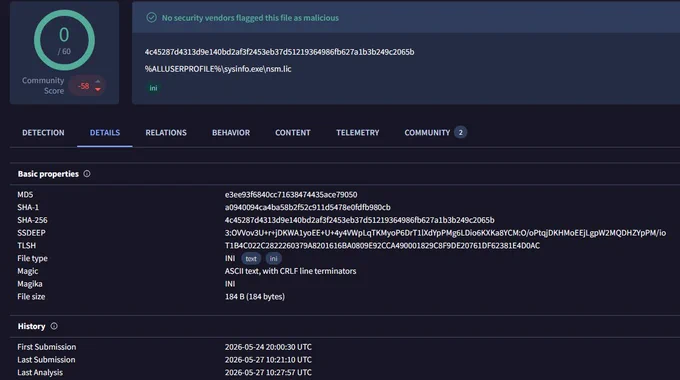Open the Telemetry tab
Image resolution: width=680 pixels, height=380 pixels.
(357, 132)
